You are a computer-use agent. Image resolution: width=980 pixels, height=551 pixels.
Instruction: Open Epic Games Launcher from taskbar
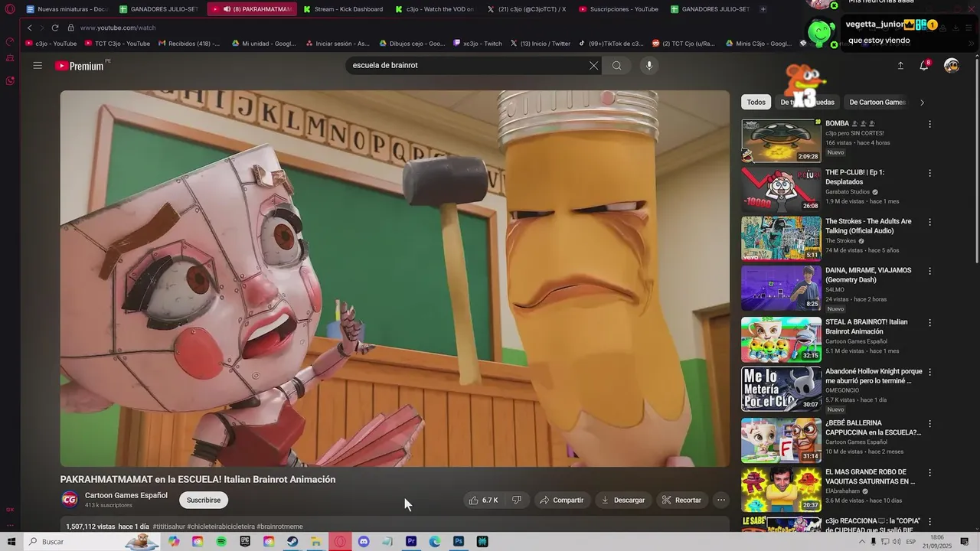point(245,542)
